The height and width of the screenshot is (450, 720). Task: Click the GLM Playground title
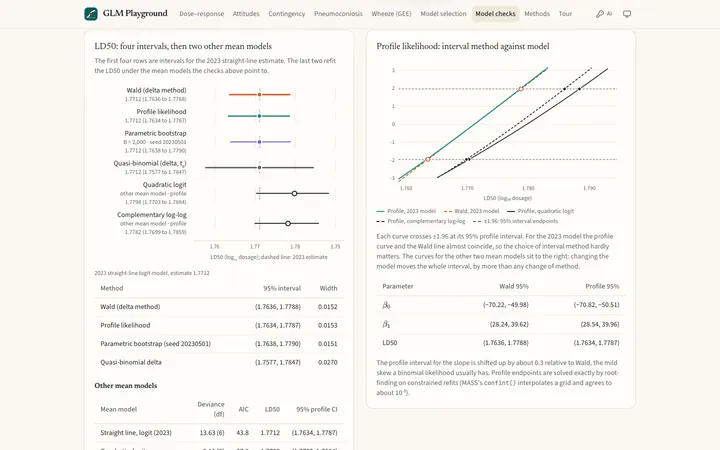(x=135, y=13)
